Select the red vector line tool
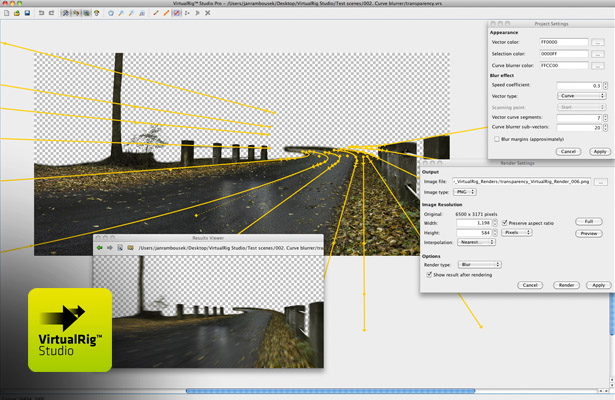Image resolution: width=615 pixels, height=400 pixels. pos(156,13)
